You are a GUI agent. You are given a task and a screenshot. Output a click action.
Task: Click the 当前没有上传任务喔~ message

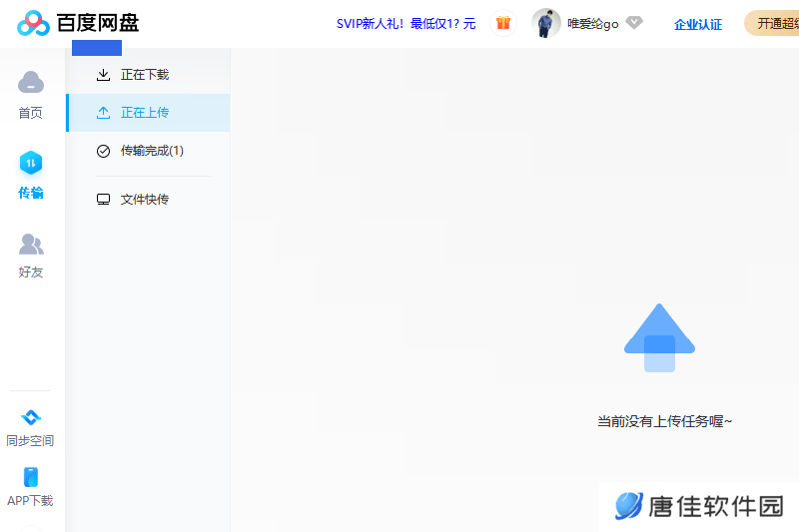click(664, 421)
